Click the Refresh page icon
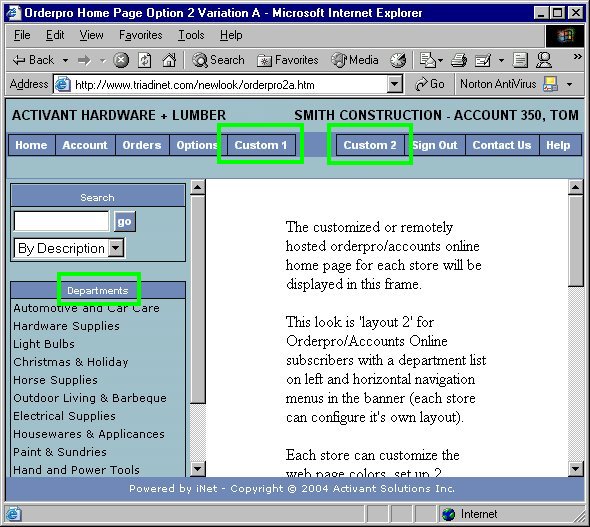Image resolution: width=590 pixels, height=527 pixels. tap(144, 60)
